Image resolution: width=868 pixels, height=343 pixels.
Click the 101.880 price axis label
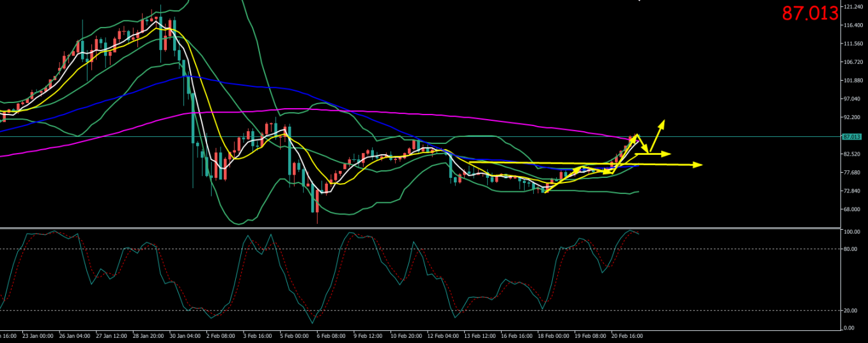click(x=853, y=81)
